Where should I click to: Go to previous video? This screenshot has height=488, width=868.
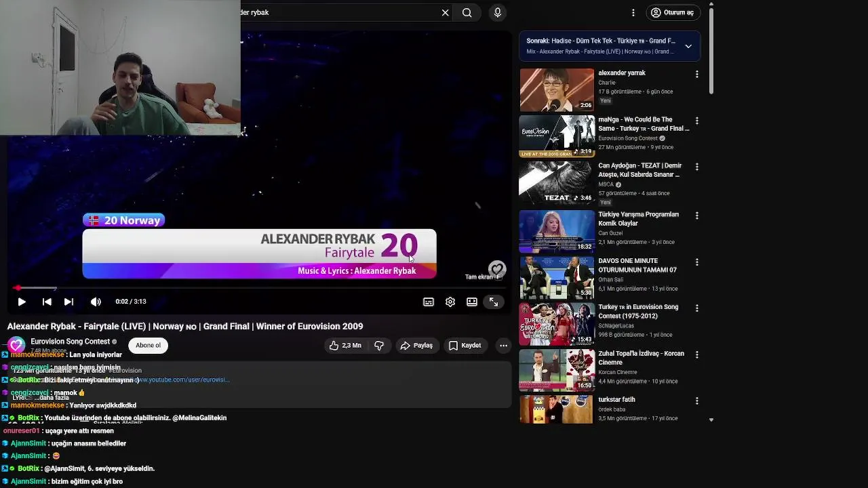[x=47, y=302]
